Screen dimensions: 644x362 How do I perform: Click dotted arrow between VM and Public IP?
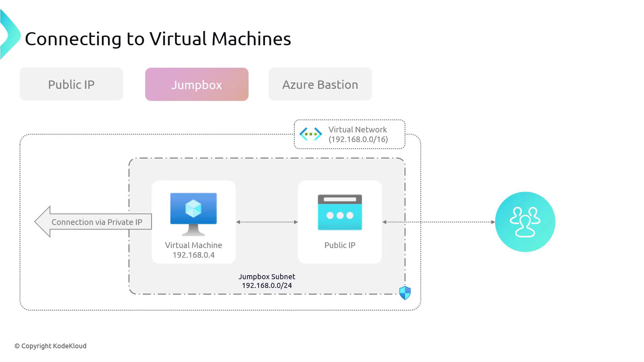click(x=267, y=222)
